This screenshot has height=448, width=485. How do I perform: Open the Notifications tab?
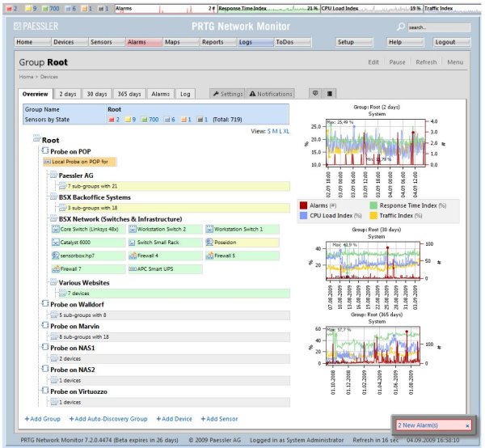(271, 94)
